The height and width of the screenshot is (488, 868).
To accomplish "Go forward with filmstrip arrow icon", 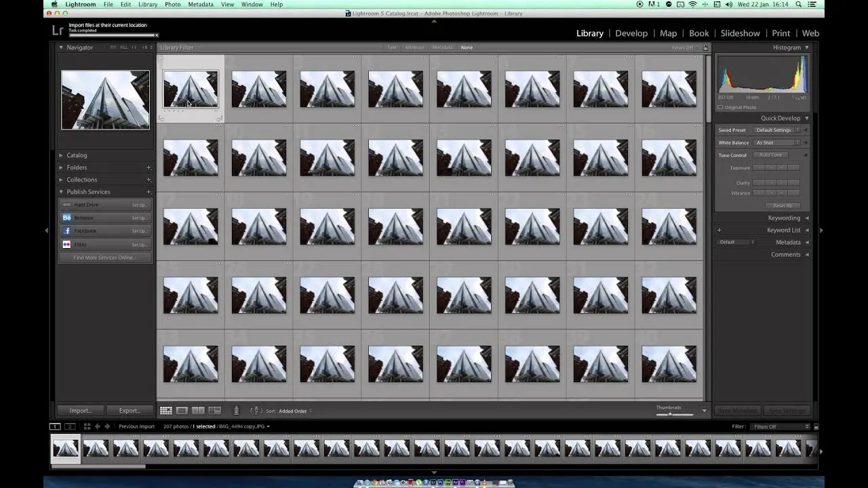I will point(107,426).
